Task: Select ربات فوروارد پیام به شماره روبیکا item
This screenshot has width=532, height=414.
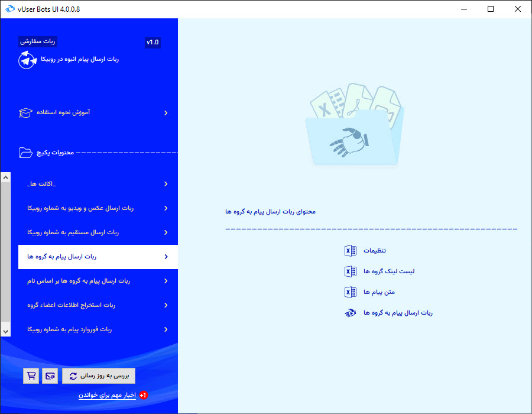Action: pyautogui.click(x=98, y=329)
